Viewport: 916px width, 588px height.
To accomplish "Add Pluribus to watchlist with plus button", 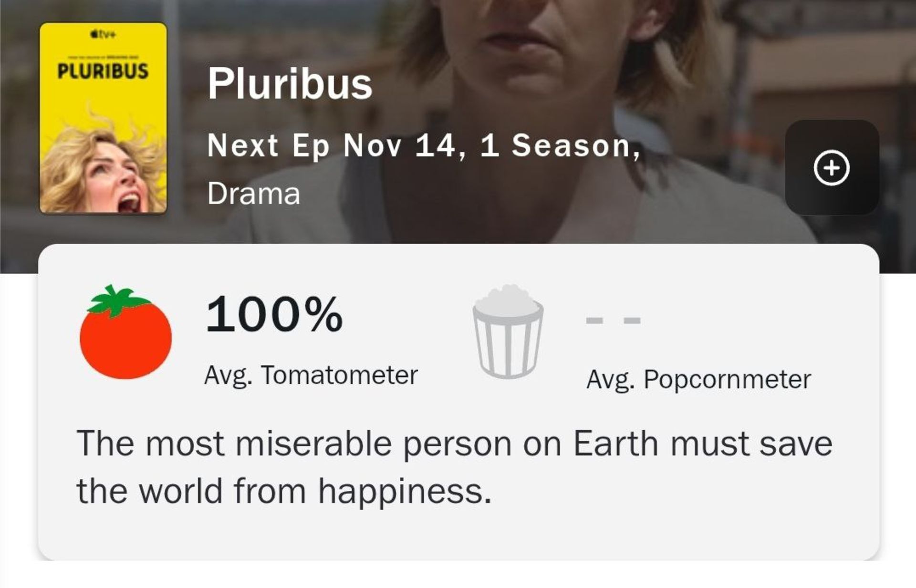I will pos(832,167).
